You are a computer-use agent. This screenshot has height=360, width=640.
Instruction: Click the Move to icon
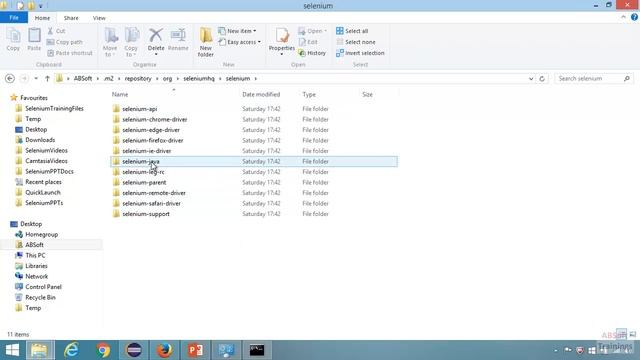(110, 42)
